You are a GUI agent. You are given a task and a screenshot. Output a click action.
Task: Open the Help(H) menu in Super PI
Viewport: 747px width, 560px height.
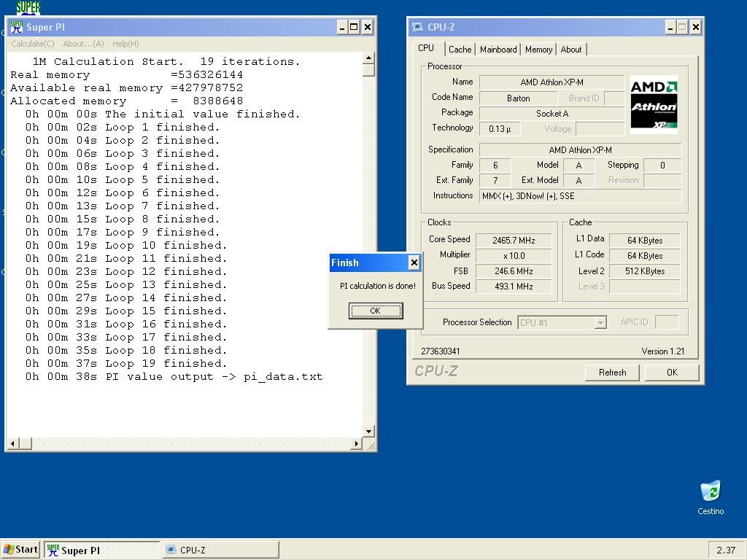pos(125,44)
